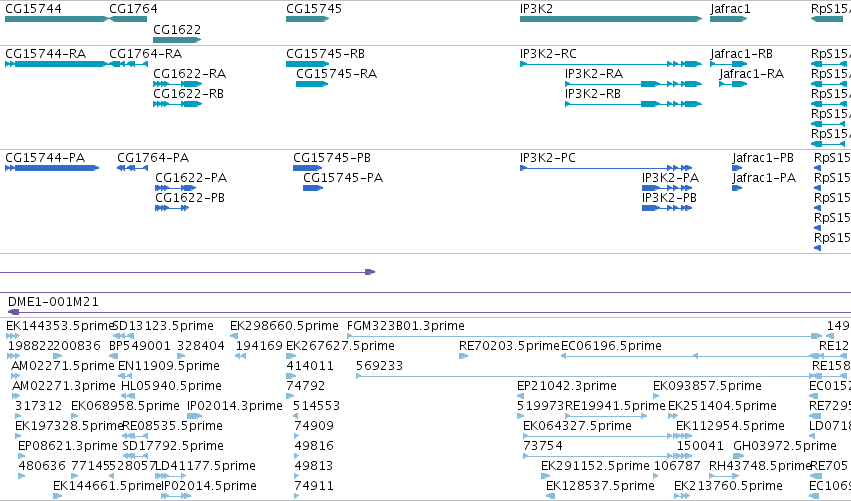Image resolution: width=851 pixels, height=501 pixels.
Task: Select protein CG15744-PA
Action: [52, 168]
